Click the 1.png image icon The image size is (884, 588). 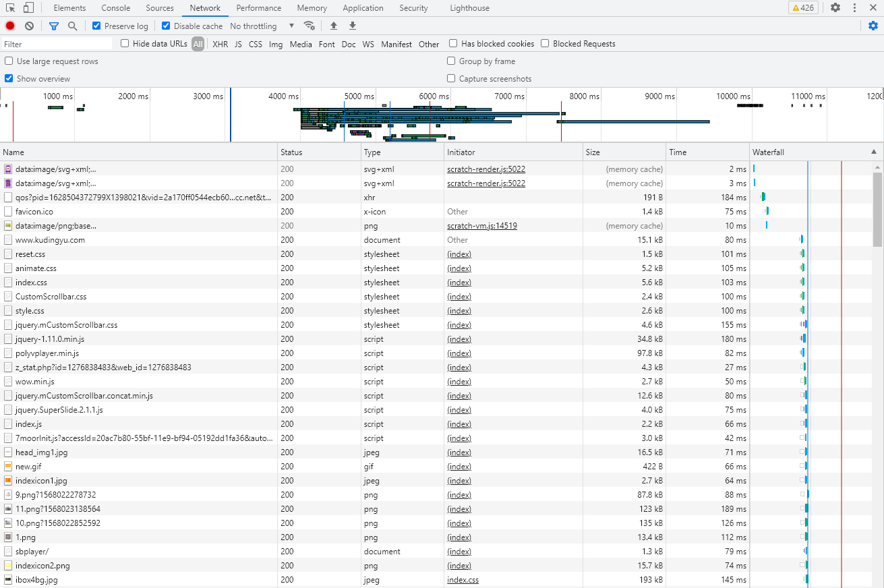[x=8, y=537]
